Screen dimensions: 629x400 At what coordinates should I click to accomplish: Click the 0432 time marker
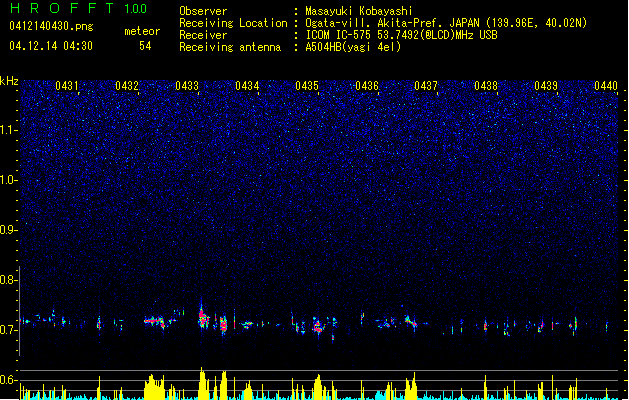pos(127,86)
